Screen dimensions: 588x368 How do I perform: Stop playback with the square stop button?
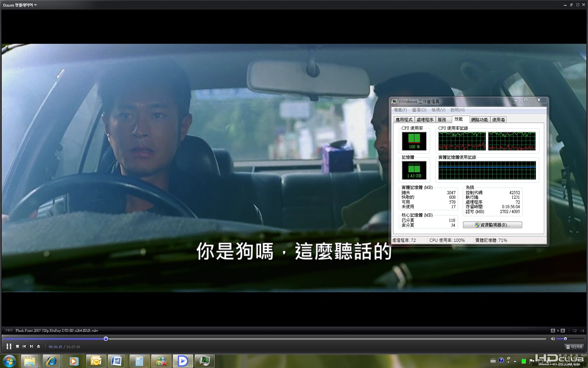coord(17,346)
